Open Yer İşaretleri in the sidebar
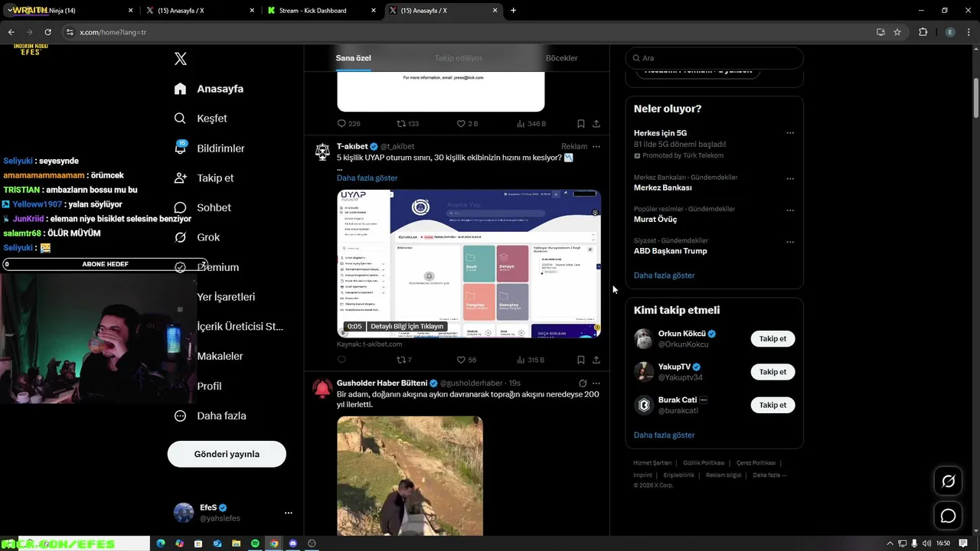The width and height of the screenshot is (980, 551). coord(226,297)
